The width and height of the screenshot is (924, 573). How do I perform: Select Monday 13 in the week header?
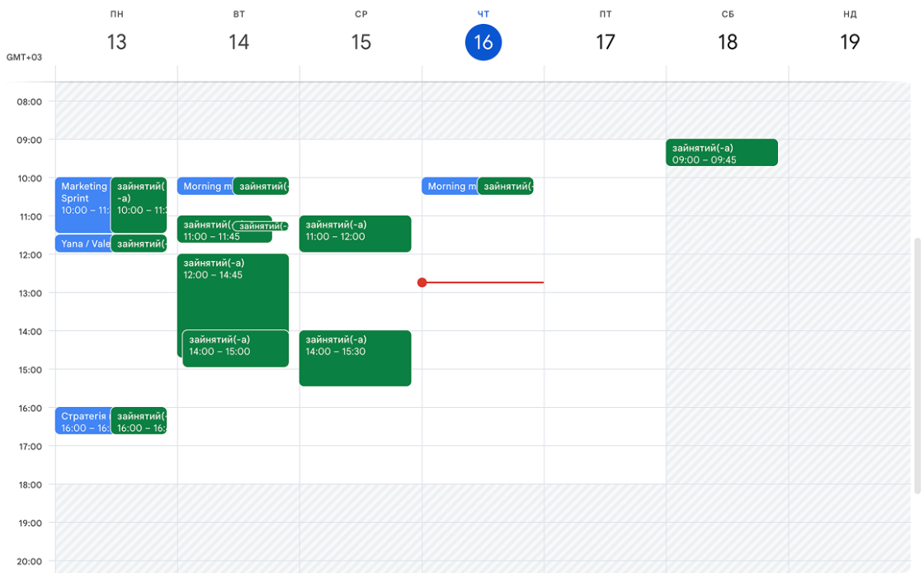(x=116, y=42)
